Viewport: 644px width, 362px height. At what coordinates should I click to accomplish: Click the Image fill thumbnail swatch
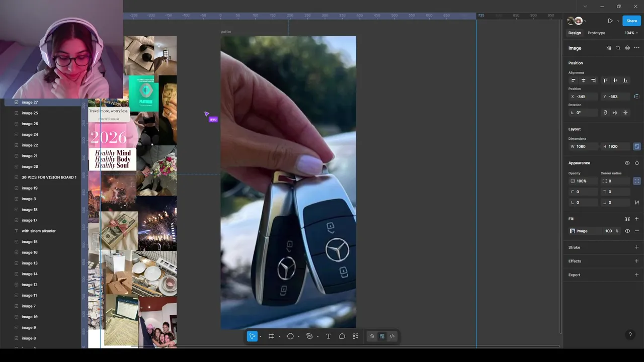[x=573, y=231]
